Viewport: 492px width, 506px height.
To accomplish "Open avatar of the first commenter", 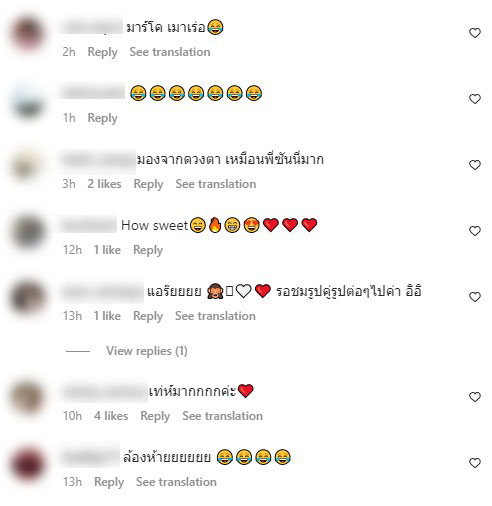I will click(28, 34).
